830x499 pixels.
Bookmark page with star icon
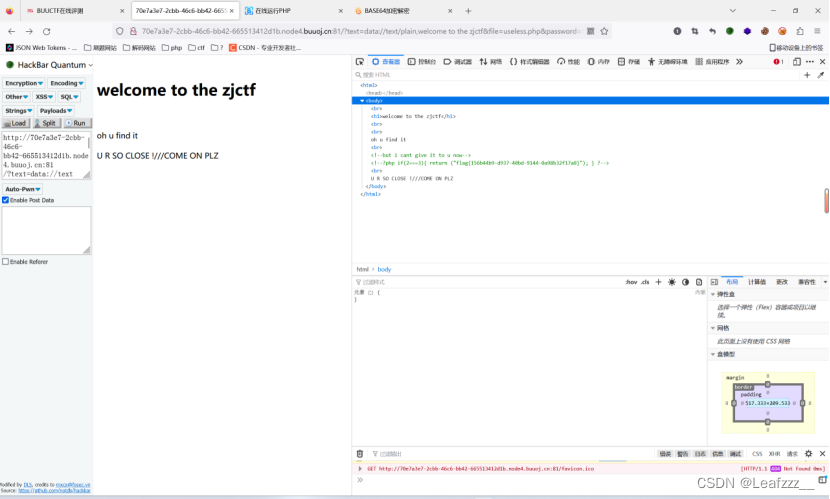pos(604,31)
